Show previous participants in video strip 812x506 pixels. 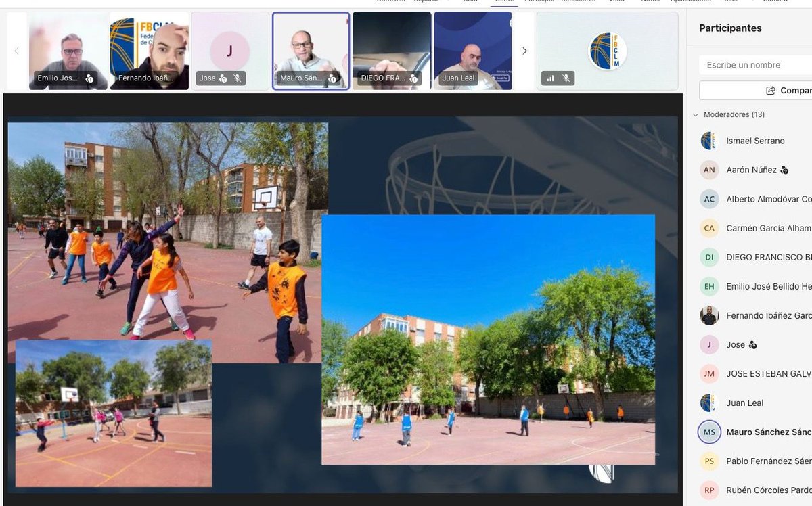(x=17, y=51)
